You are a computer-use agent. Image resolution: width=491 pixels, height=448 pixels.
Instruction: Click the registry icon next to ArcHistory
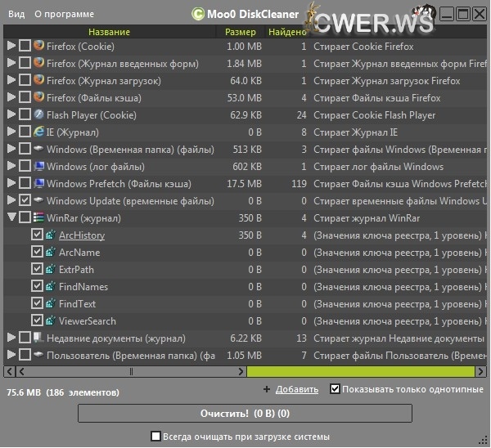coord(50,235)
